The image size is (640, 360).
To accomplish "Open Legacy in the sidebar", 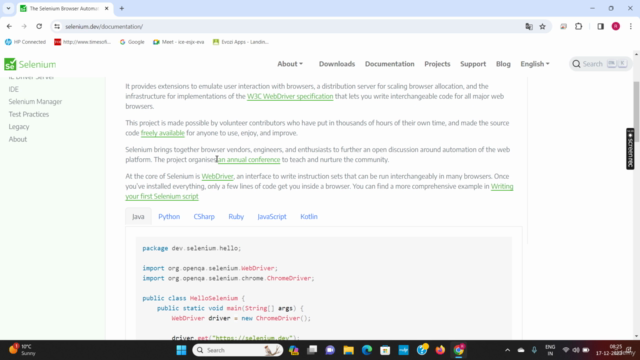I will [x=19, y=127].
